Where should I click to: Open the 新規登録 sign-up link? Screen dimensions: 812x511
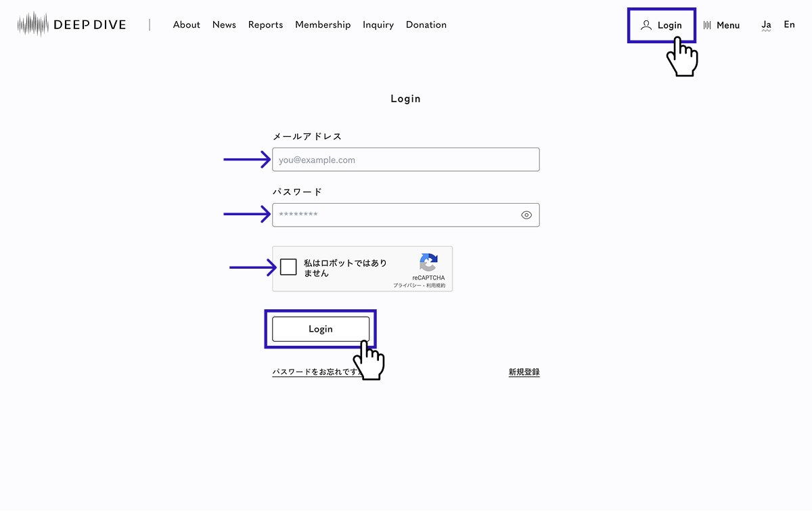[x=524, y=372]
